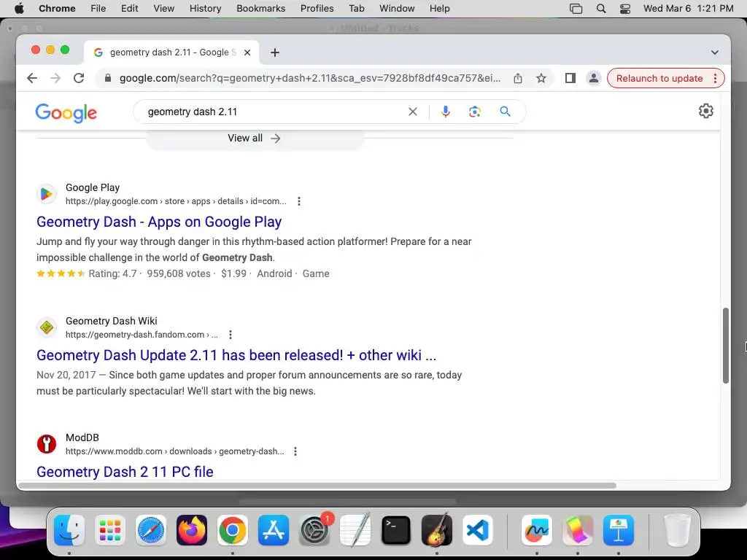This screenshot has width=747, height=560.
Task: Open Geometry Dash 2 11 PC file link
Action: [x=125, y=472]
